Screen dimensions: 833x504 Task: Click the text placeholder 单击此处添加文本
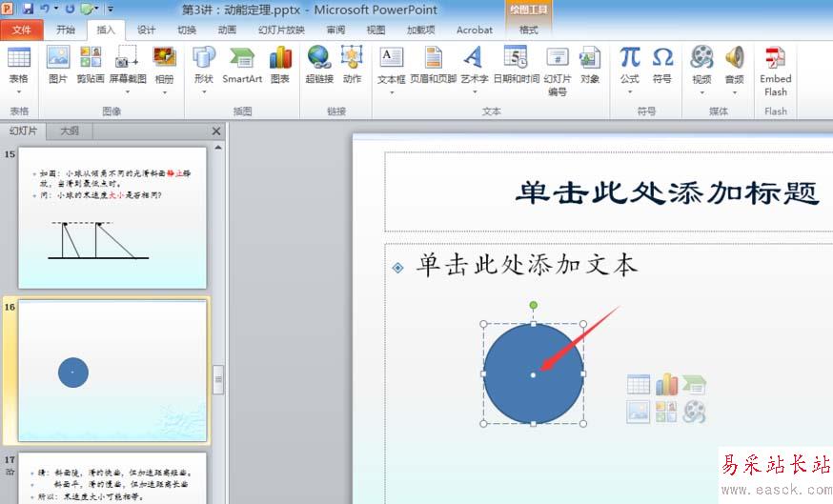pos(527,265)
